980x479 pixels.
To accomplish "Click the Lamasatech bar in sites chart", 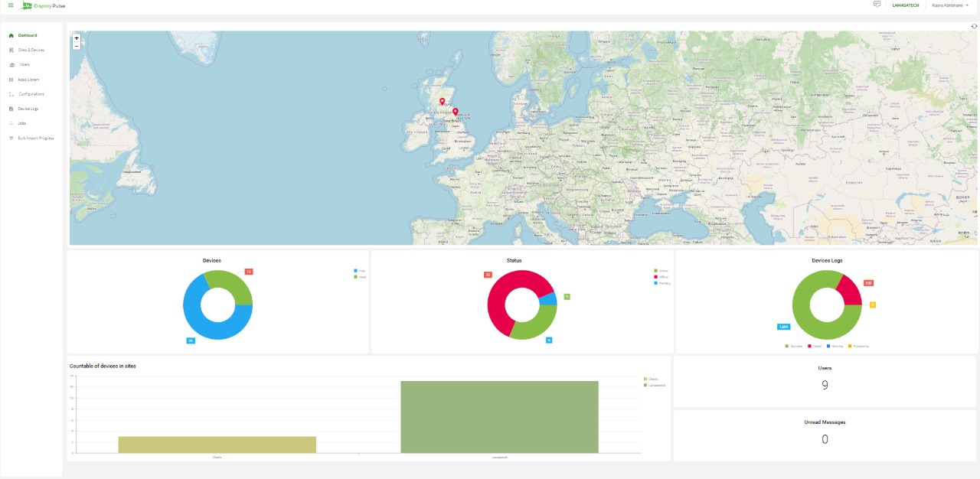I will tap(499, 417).
